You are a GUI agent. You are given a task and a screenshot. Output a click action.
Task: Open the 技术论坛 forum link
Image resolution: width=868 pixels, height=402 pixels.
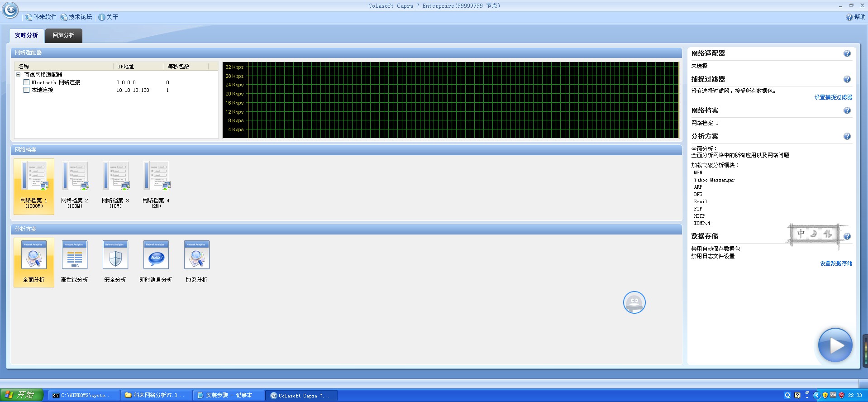click(x=76, y=17)
